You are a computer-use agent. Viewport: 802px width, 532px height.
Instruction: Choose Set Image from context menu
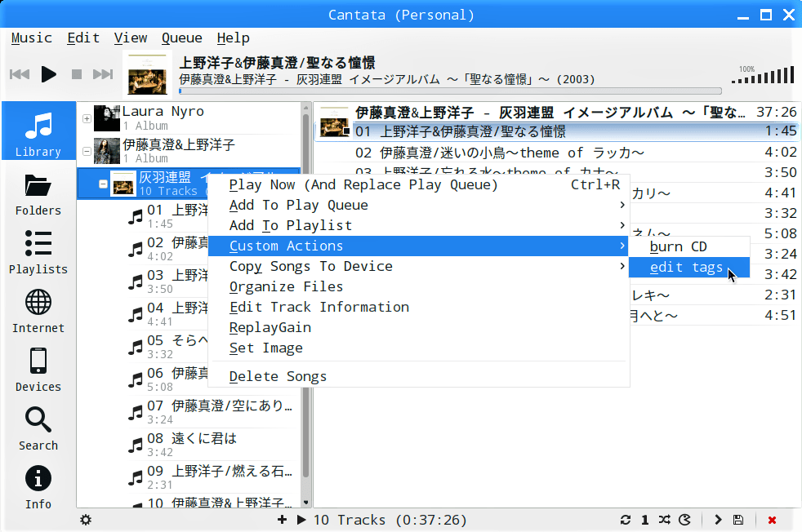point(419,348)
